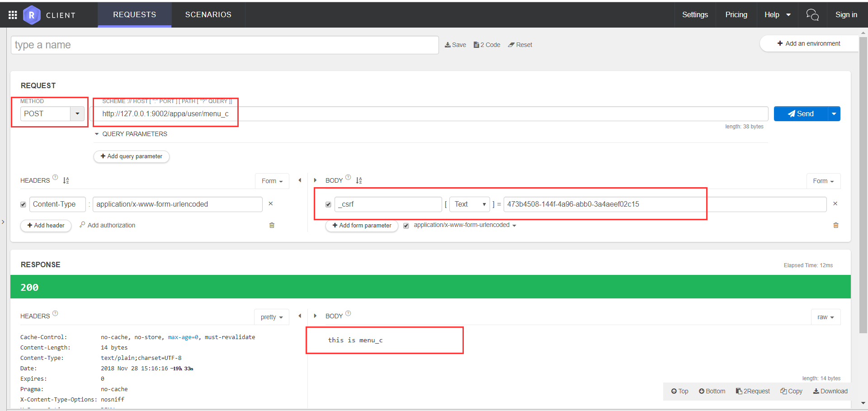Viewport: 868px width, 411px height.
Task: Sort the request headers list
Action: click(x=66, y=180)
